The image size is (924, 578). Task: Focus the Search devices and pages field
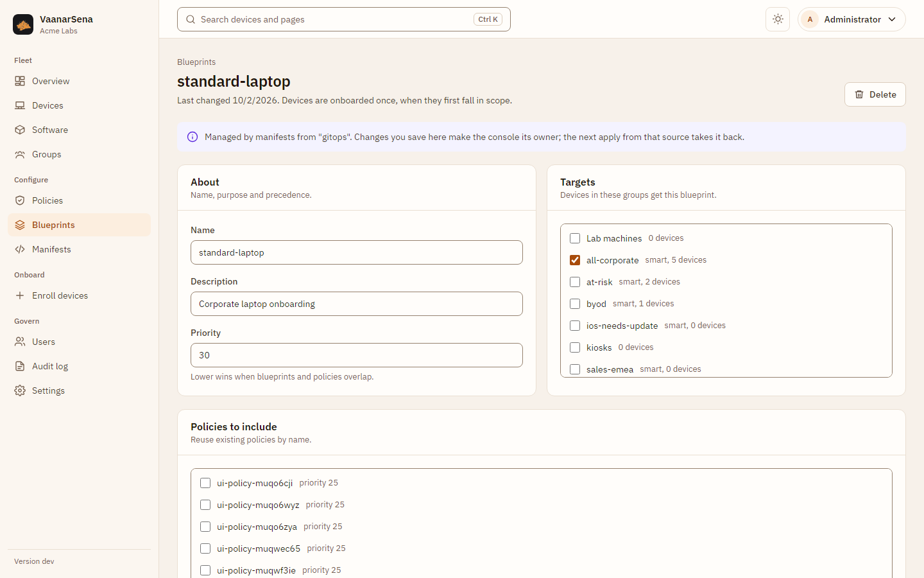click(344, 19)
